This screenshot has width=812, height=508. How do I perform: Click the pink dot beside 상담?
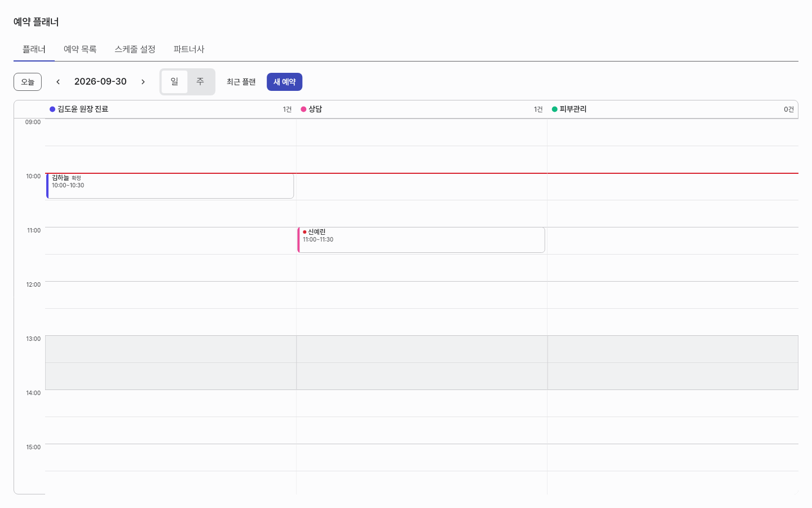(303, 110)
